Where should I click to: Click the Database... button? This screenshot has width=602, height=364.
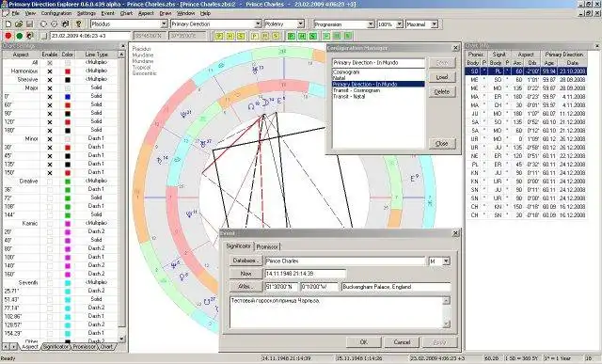coord(246,261)
